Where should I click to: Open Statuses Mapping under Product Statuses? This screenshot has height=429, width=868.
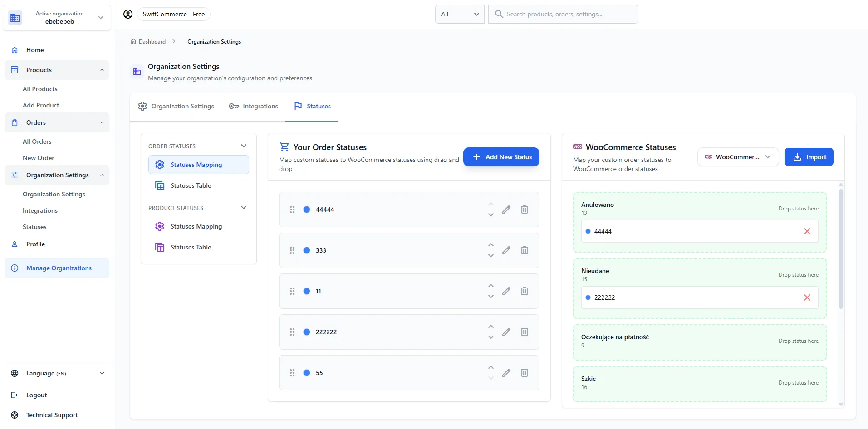(x=196, y=226)
